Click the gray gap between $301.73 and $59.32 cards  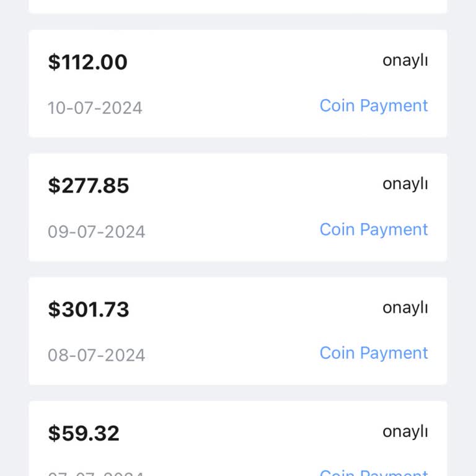pos(237,393)
